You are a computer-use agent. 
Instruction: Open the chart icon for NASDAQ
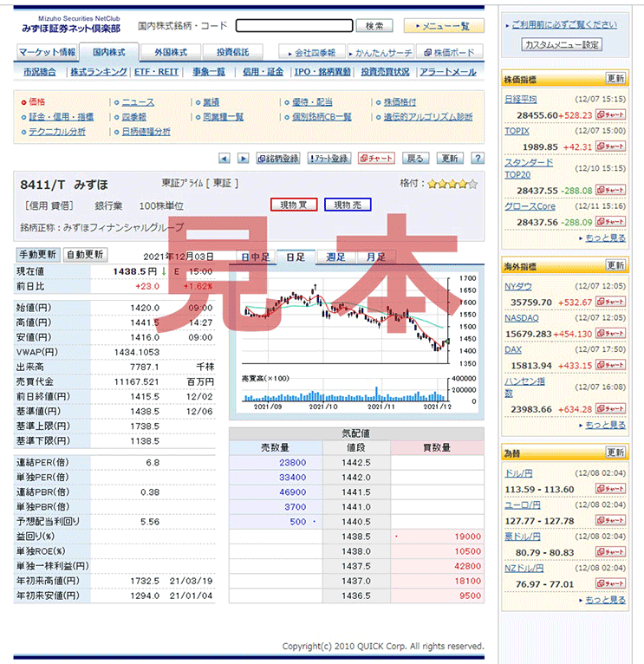(610, 334)
